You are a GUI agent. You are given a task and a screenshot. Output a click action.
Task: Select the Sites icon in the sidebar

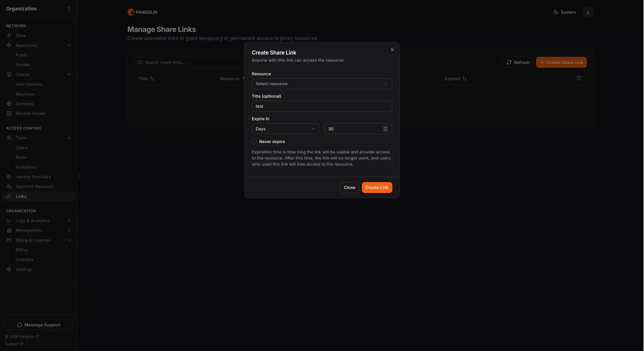[x=9, y=36]
